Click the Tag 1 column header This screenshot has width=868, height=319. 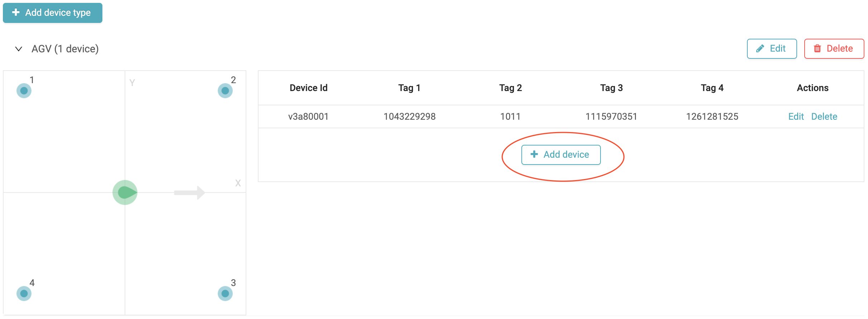coord(409,88)
